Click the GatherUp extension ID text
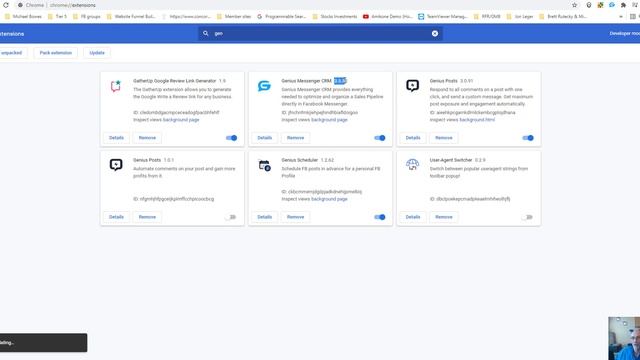This screenshot has width=640, height=360. [x=176, y=113]
